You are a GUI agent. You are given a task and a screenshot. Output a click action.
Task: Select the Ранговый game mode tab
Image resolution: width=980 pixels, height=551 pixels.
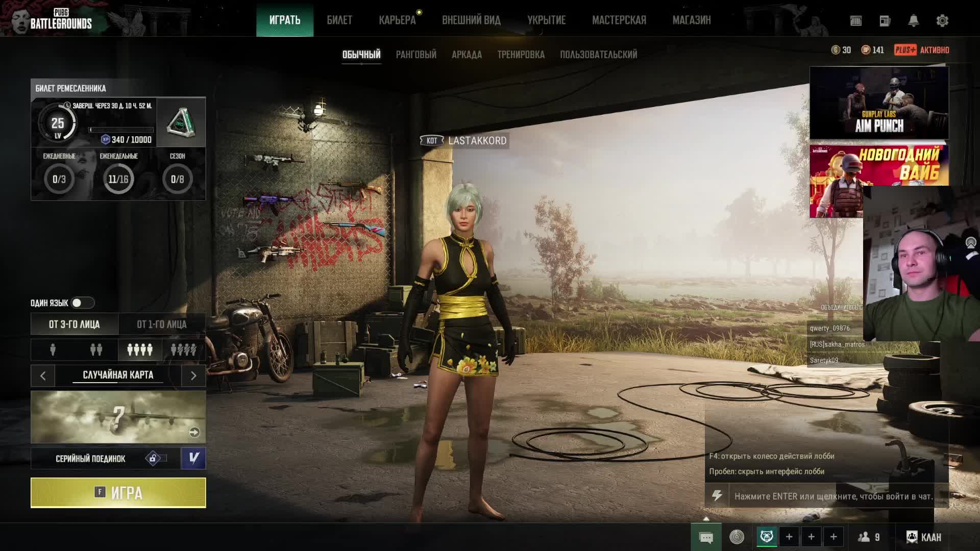coord(416,55)
